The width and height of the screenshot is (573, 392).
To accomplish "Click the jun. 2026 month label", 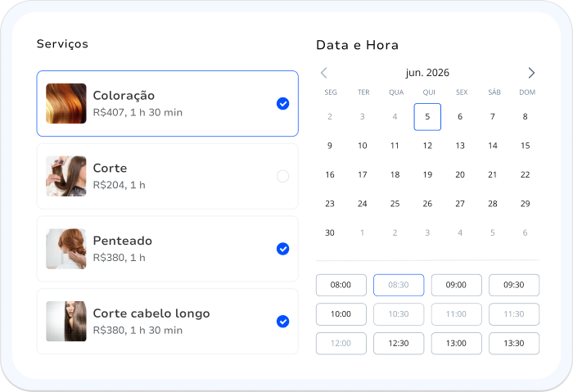I will pyautogui.click(x=427, y=73).
